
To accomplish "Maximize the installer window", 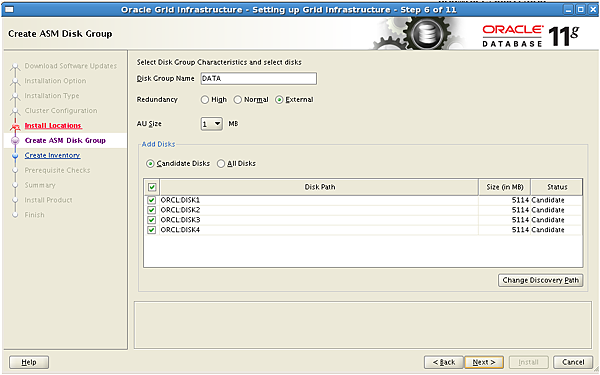I will [580, 10].
